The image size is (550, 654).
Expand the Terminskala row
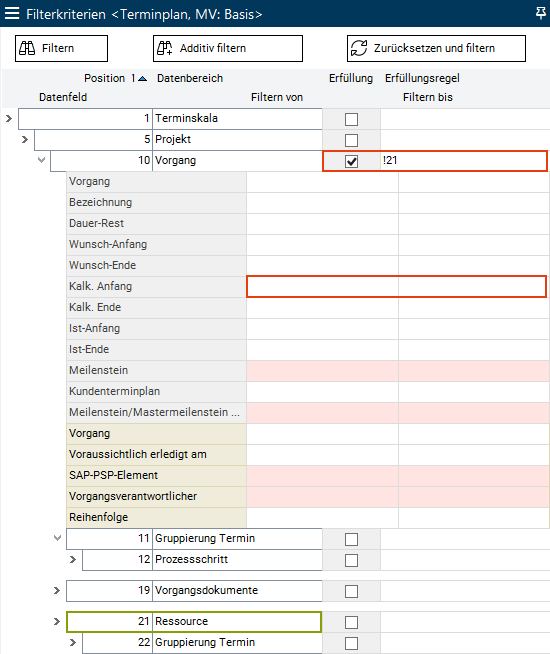pyautogui.click(x=9, y=118)
